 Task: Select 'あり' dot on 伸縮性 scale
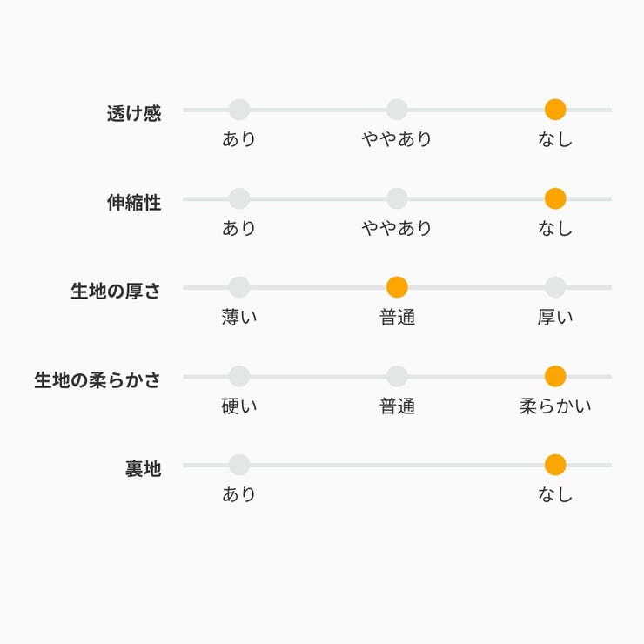coord(239,198)
